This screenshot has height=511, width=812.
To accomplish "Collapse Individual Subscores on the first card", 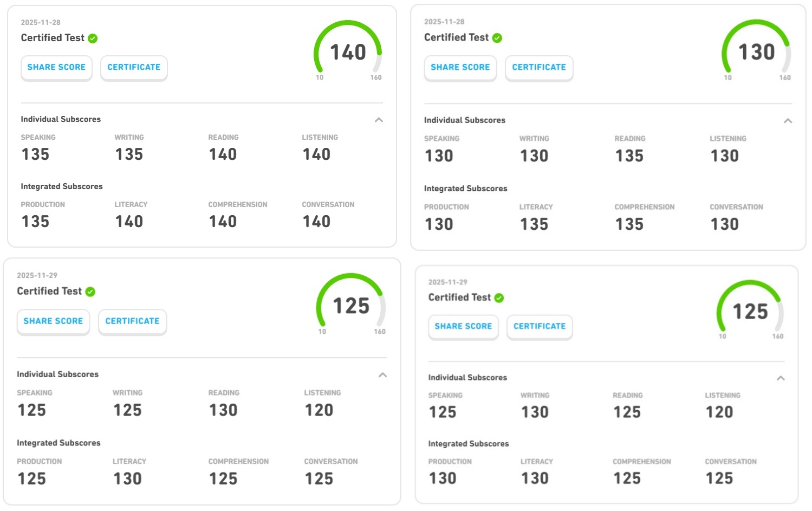I will 379,120.
